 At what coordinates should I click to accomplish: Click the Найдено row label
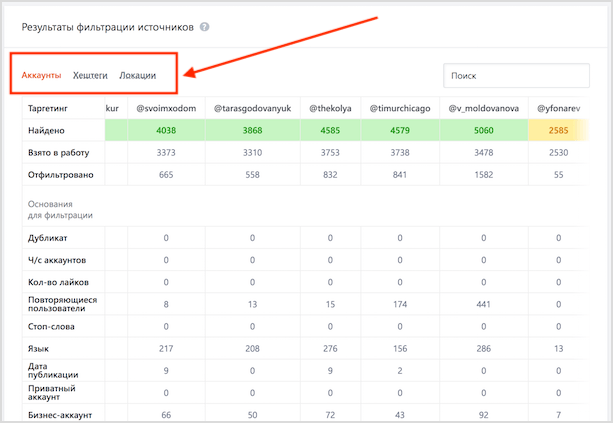[x=49, y=130]
